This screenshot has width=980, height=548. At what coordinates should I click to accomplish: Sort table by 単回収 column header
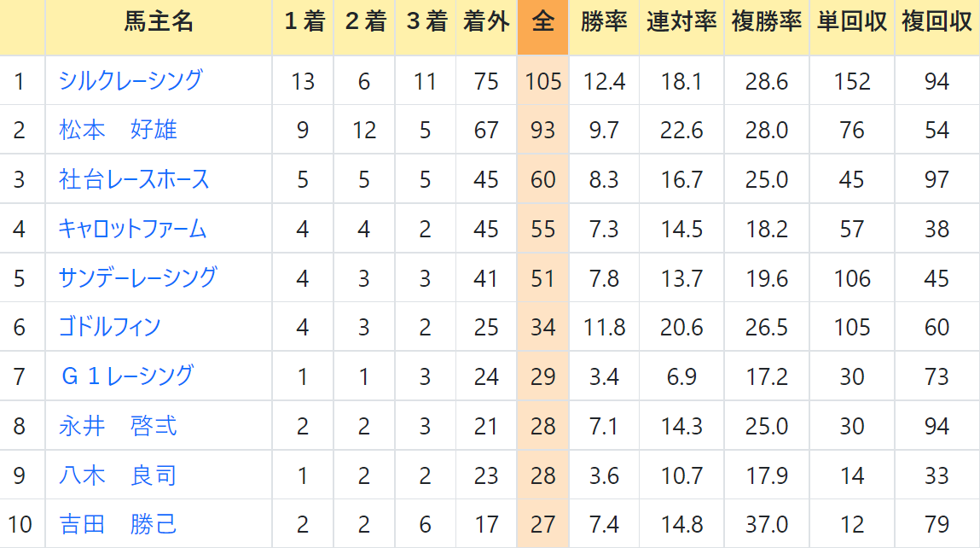pyautogui.click(x=852, y=22)
